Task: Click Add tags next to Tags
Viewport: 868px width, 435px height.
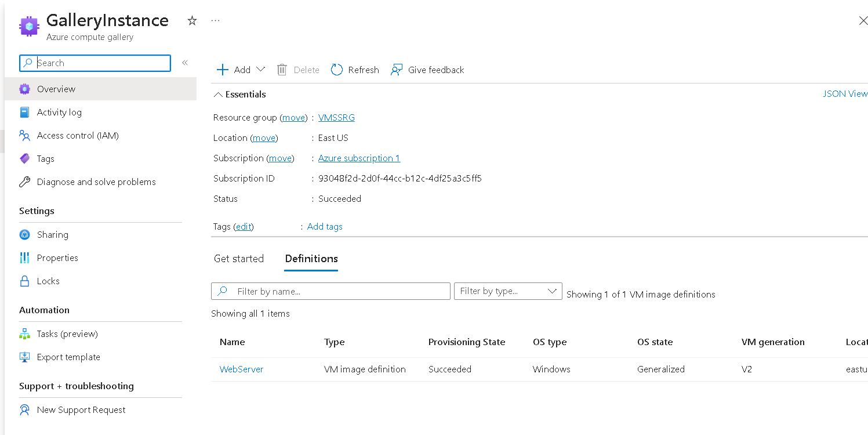Action: (x=324, y=226)
